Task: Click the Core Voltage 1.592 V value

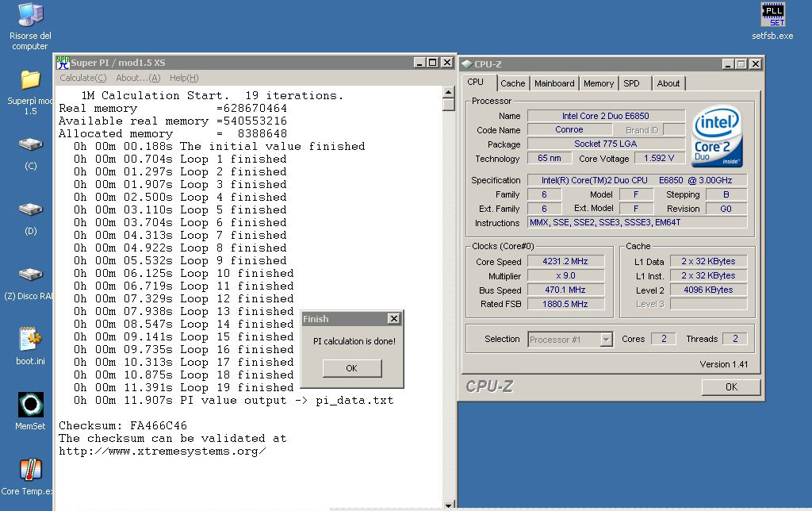Action: click(659, 158)
